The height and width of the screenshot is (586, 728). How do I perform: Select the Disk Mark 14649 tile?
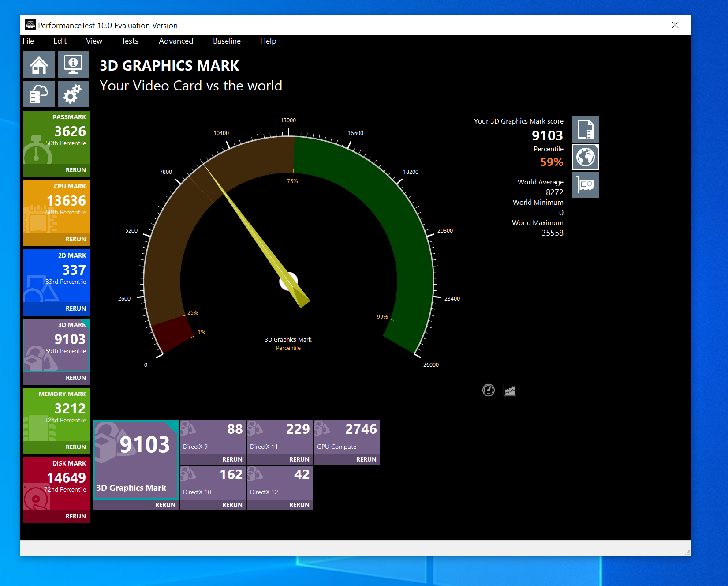pyautogui.click(x=56, y=484)
